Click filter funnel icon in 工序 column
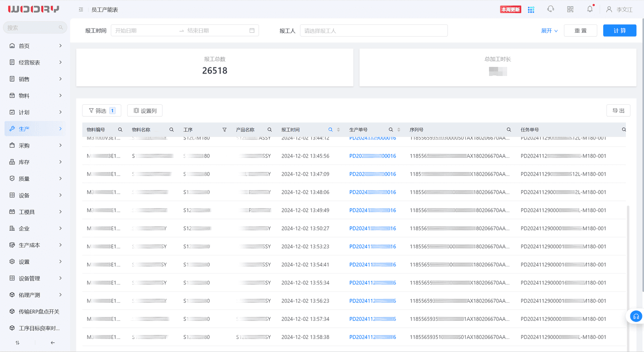Image resolution: width=644 pixels, height=352 pixels. pos(224,130)
